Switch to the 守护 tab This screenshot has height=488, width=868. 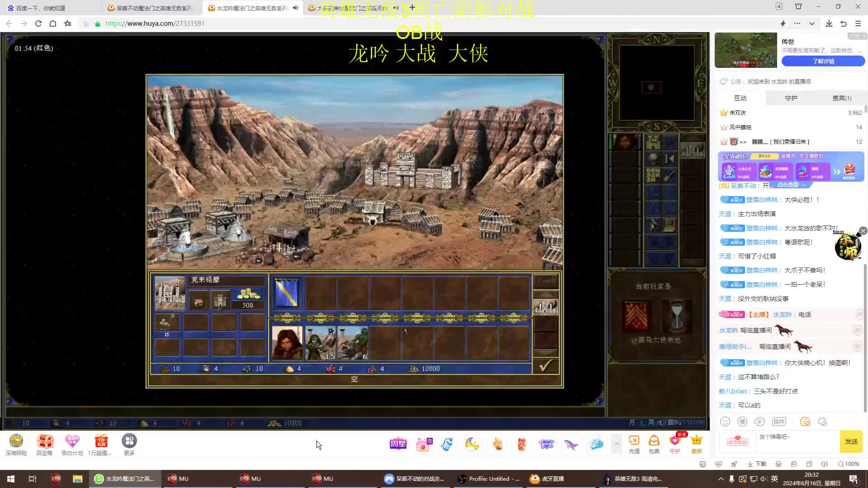pyautogui.click(x=791, y=98)
